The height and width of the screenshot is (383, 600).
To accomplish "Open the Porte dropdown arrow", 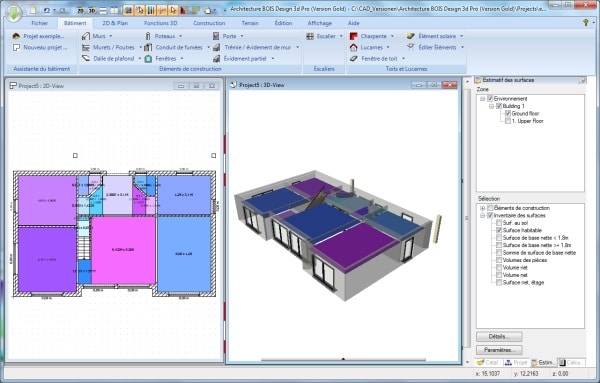I will coord(242,36).
